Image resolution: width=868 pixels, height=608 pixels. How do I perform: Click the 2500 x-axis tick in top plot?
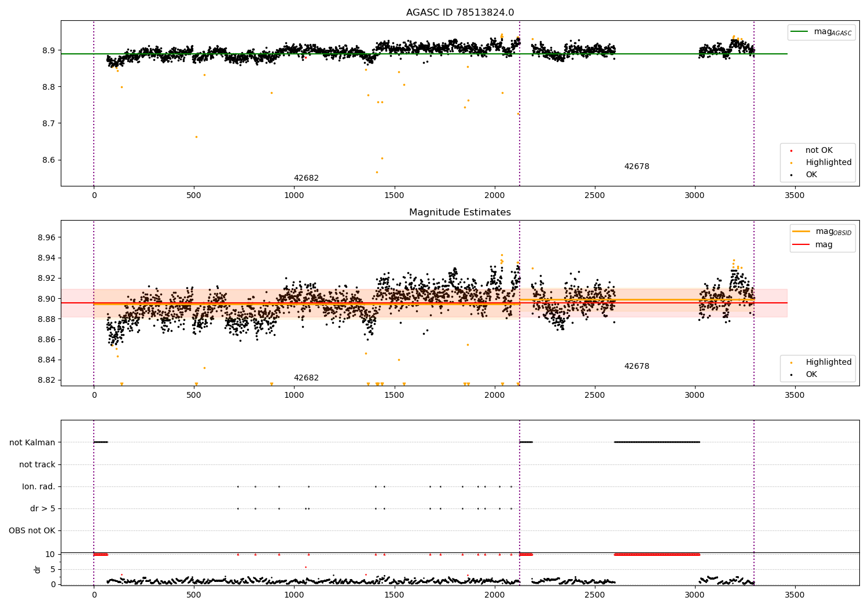594,196
